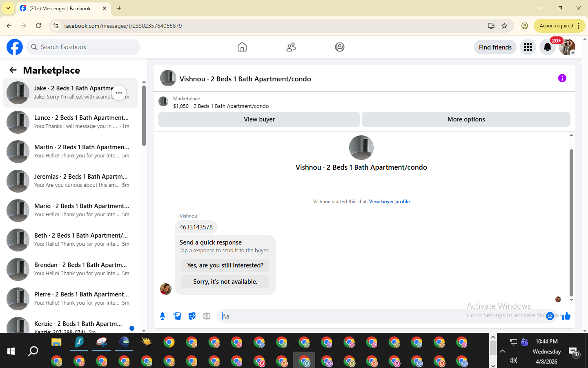The width and height of the screenshot is (588, 368).
Task: Click the $1,050 listing title in header
Action: [221, 106]
